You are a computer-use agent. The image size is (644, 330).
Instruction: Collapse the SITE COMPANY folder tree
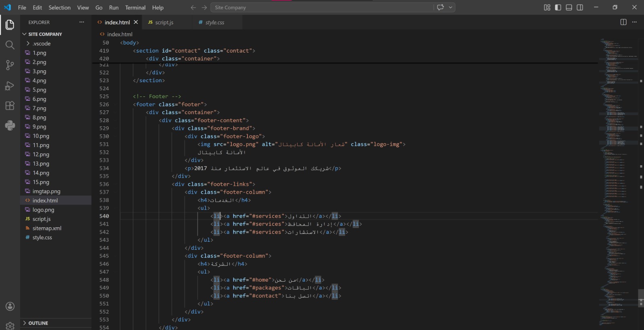point(45,34)
